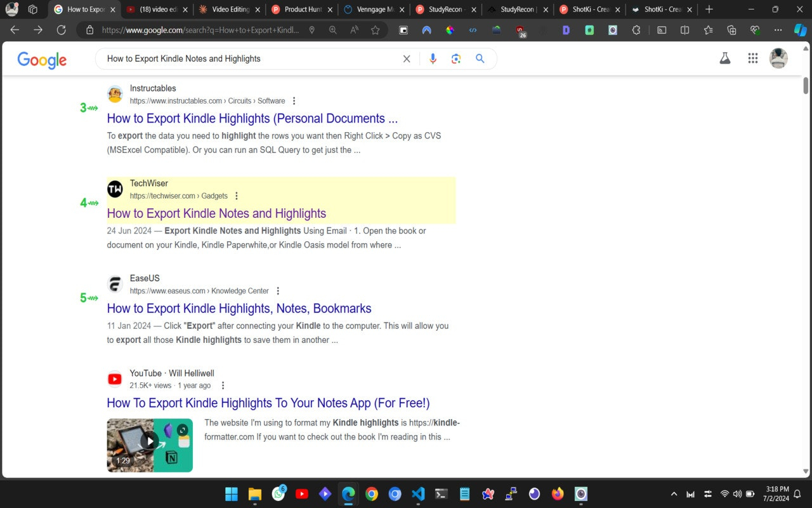812x508 pixels.
Task: Click the Google logo
Action: pyautogui.click(x=42, y=60)
